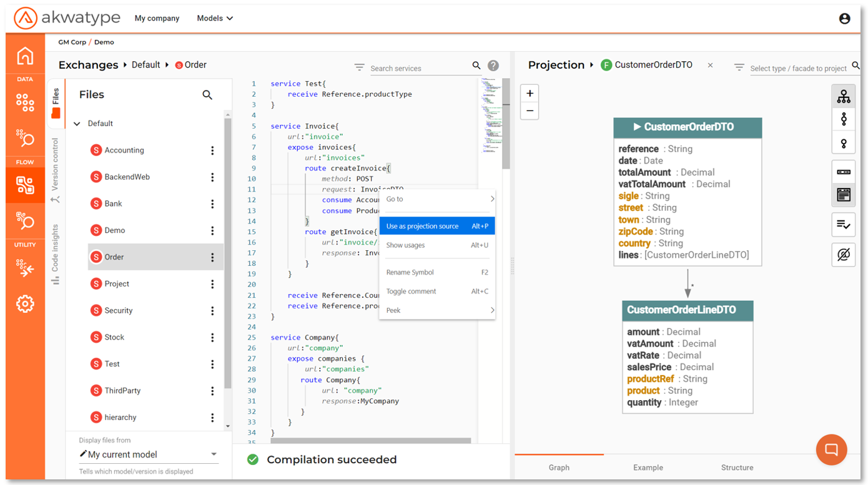Open the Code insights vertical tab

coord(56,255)
